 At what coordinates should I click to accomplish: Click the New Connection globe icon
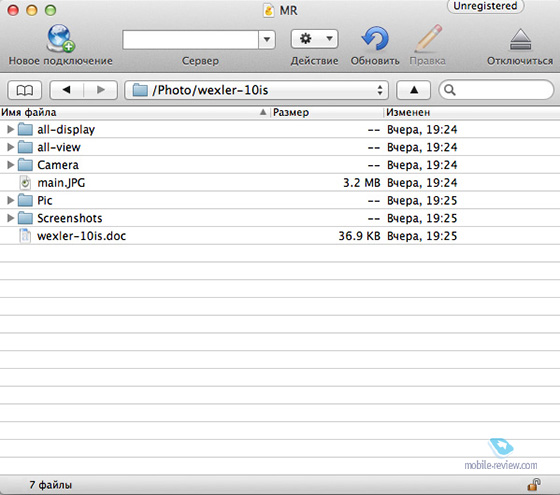[60, 38]
